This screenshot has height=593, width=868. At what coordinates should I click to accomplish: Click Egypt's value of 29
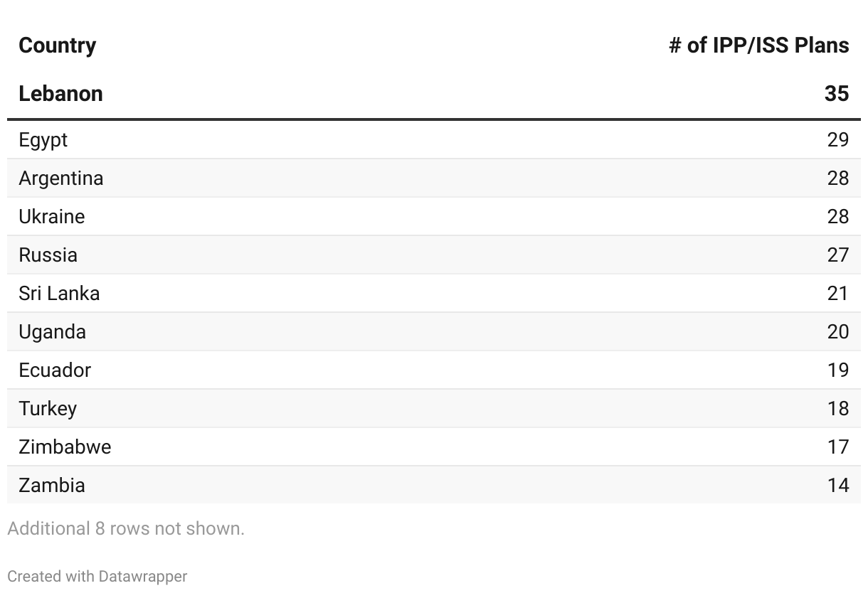click(837, 140)
